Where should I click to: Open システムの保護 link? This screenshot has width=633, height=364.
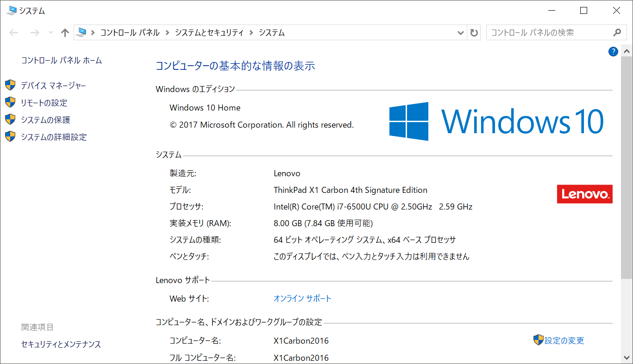45,120
